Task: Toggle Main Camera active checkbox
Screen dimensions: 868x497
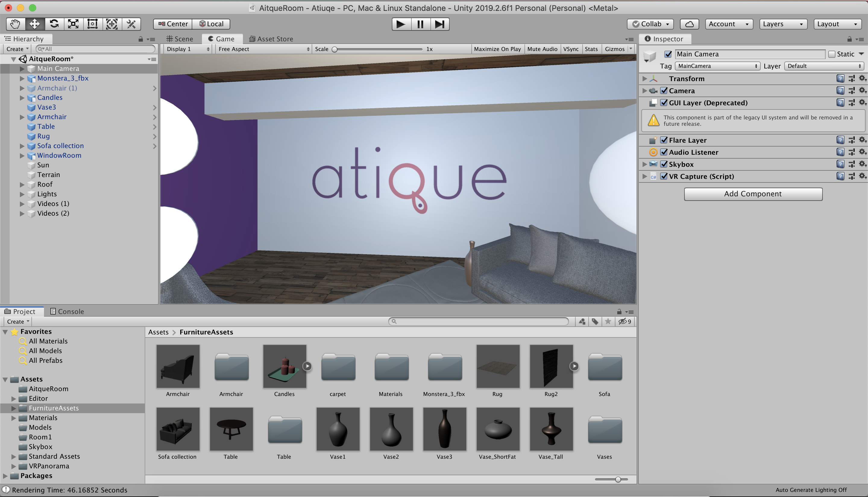Action: (x=668, y=54)
